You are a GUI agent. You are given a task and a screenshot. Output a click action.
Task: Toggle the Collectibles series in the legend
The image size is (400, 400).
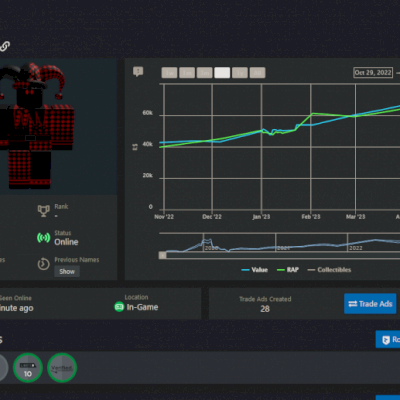329,270
